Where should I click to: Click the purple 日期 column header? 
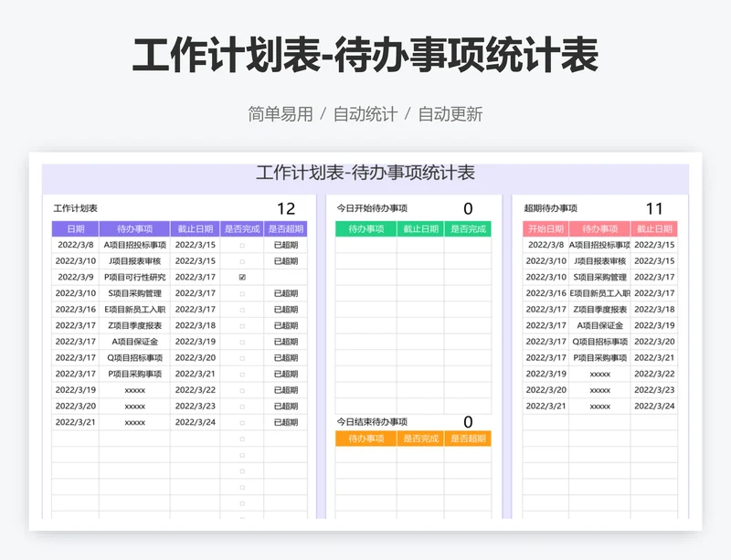pos(75,229)
